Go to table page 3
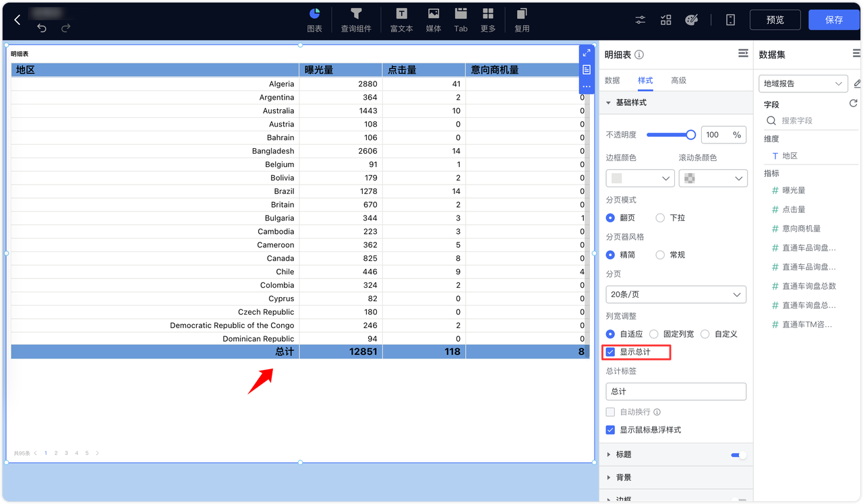Image resolution: width=863 pixels, height=504 pixels. tap(66, 453)
